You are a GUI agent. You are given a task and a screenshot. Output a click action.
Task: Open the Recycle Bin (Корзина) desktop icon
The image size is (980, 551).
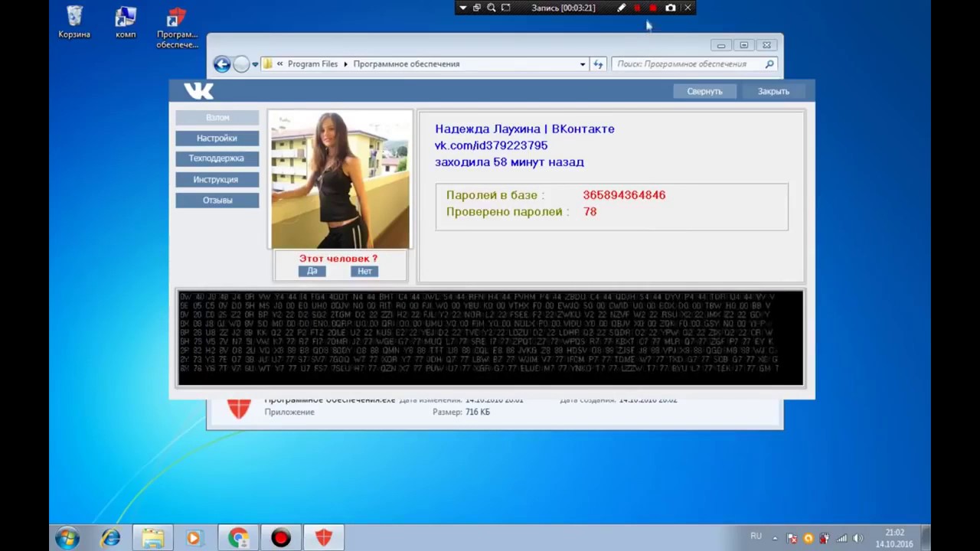tap(74, 22)
